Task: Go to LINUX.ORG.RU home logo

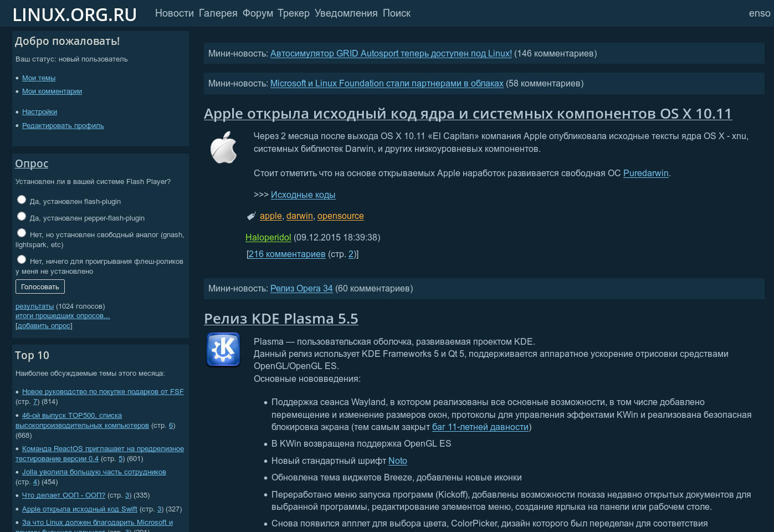Action: [x=75, y=14]
